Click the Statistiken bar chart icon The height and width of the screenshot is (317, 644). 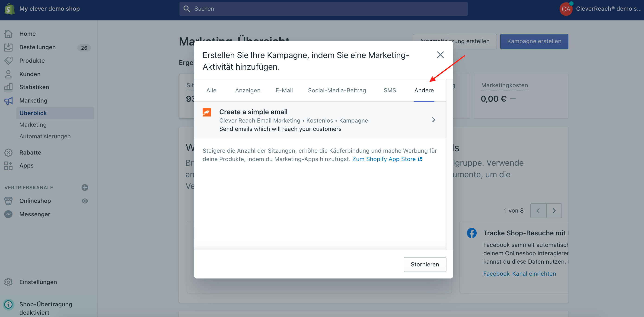[x=8, y=87]
